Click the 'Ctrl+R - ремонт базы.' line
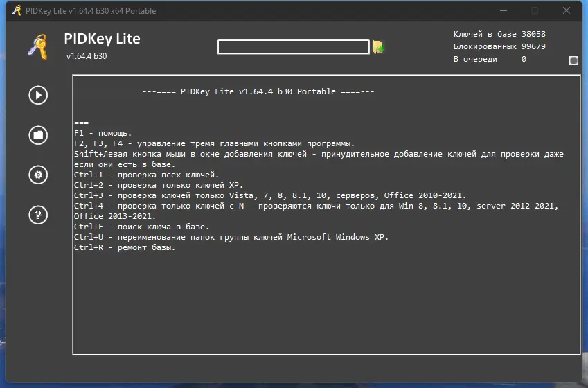The image size is (588, 388). pyautogui.click(x=125, y=247)
